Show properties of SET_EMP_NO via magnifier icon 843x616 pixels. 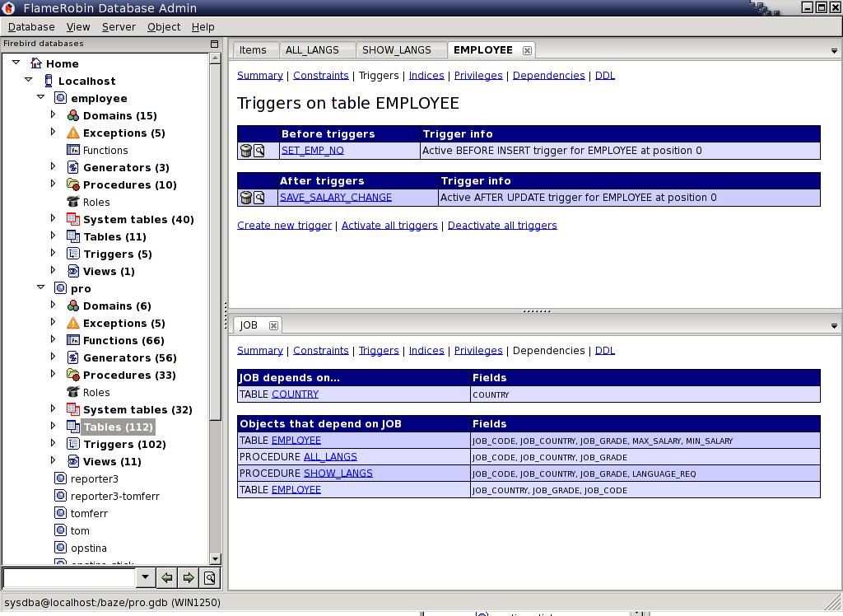258,151
